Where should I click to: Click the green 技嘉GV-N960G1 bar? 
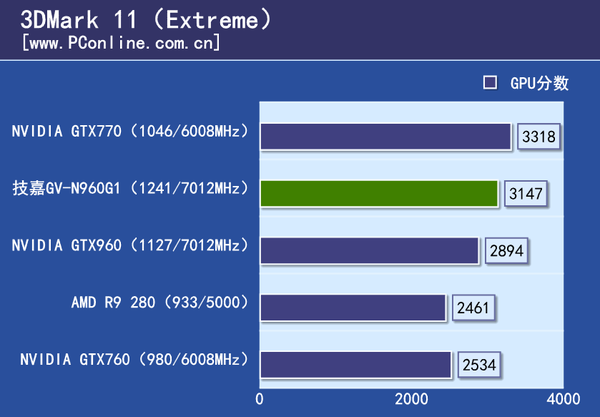(x=379, y=194)
